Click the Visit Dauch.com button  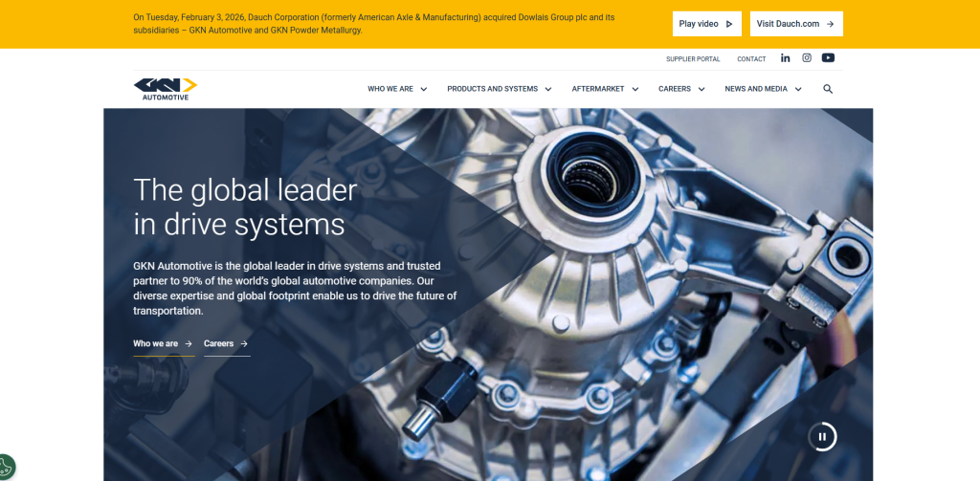(796, 24)
